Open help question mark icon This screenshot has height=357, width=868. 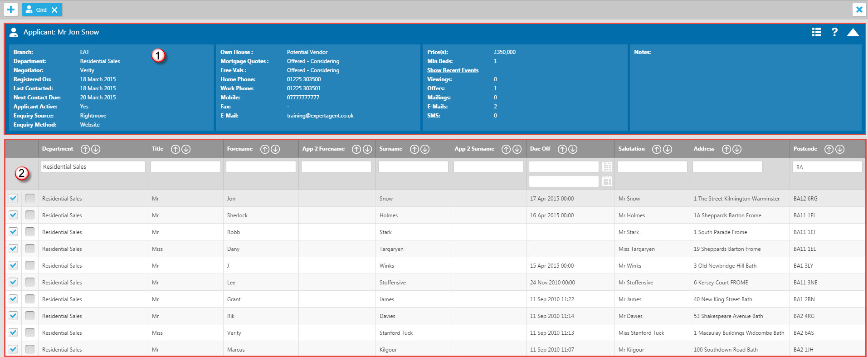pos(834,32)
